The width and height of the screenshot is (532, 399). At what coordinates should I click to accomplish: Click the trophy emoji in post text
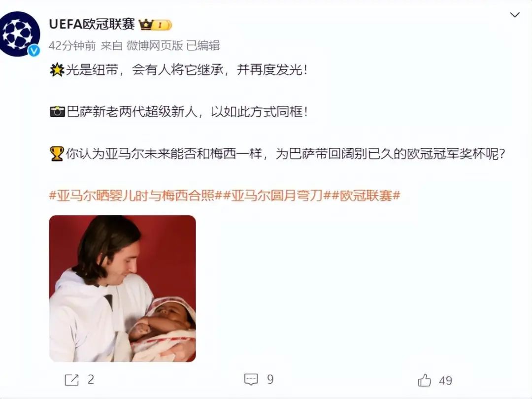pos(57,154)
